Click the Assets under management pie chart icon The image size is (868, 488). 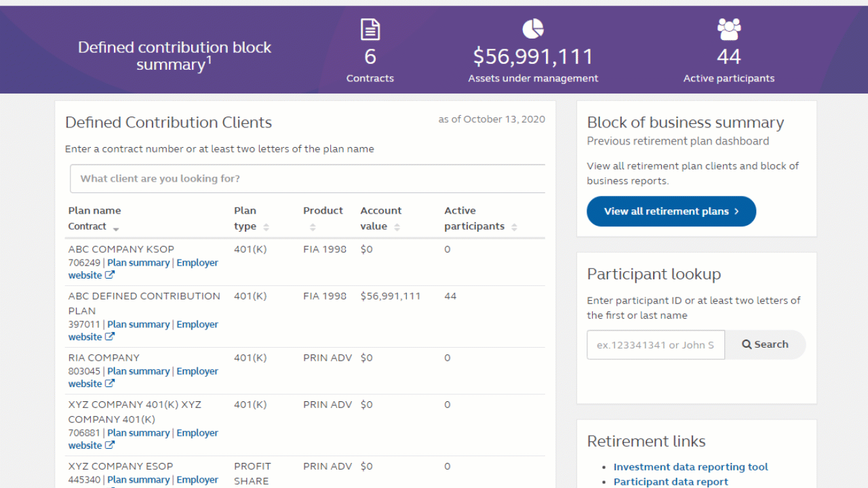pos(533,29)
